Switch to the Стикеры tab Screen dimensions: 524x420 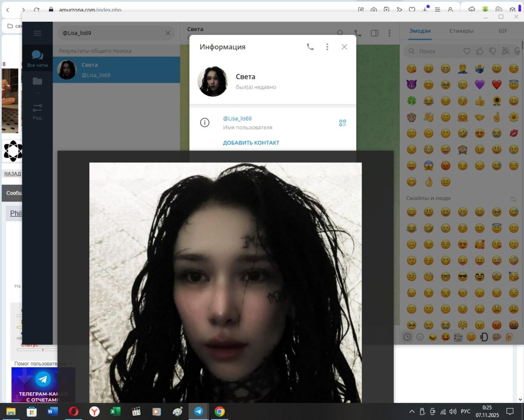461,31
